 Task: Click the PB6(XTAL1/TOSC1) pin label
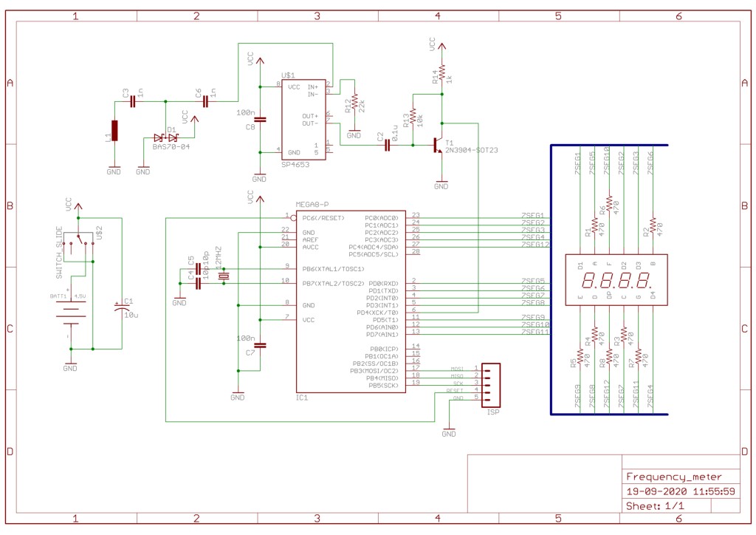point(334,269)
